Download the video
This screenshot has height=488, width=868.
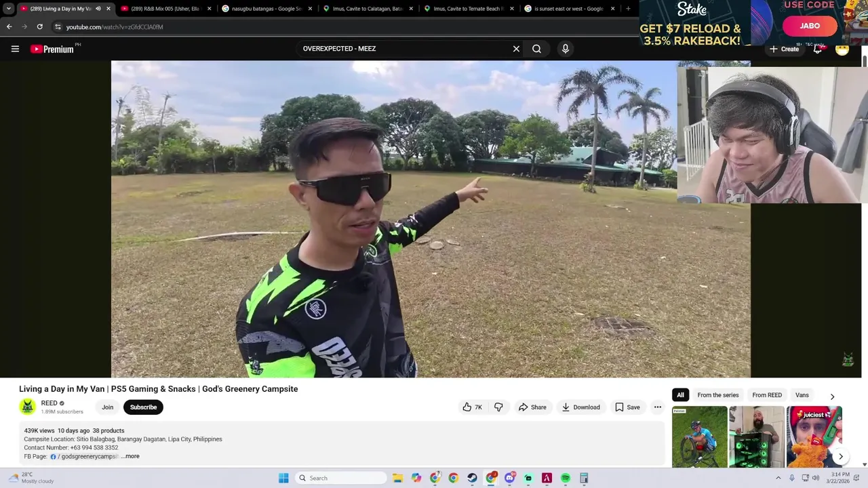click(580, 407)
